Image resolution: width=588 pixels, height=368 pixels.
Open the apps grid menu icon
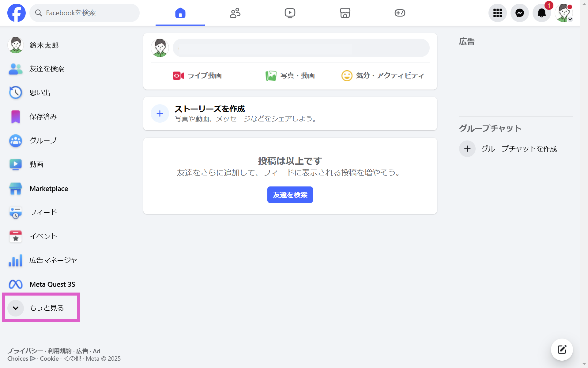tap(497, 13)
